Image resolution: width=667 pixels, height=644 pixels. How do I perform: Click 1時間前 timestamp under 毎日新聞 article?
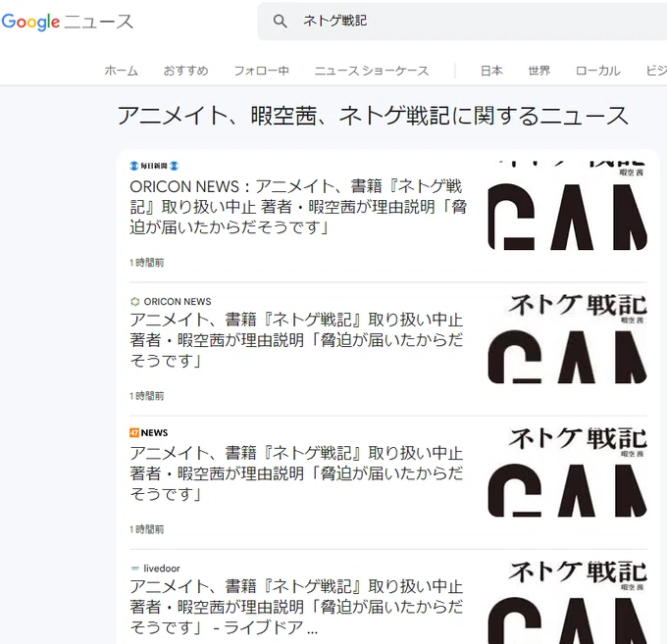pyautogui.click(x=147, y=263)
